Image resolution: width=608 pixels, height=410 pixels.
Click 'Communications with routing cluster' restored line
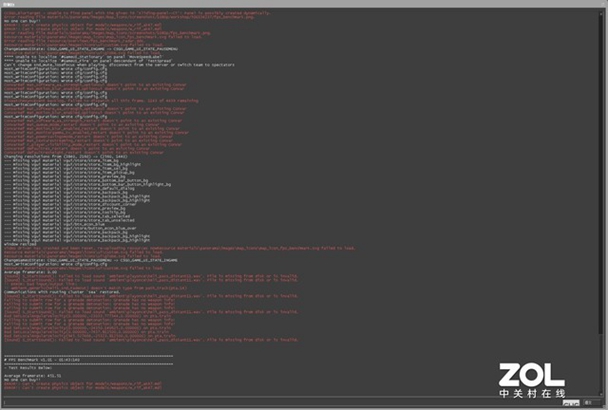pyautogui.click(x=62, y=292)
